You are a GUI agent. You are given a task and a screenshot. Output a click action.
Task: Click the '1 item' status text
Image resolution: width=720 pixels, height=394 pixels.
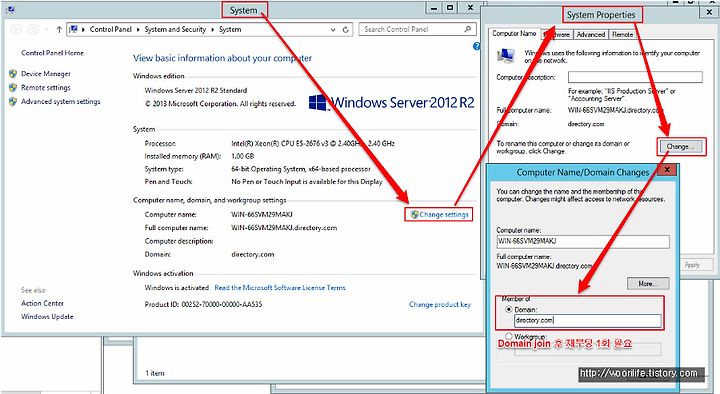[x=155, y=373]
